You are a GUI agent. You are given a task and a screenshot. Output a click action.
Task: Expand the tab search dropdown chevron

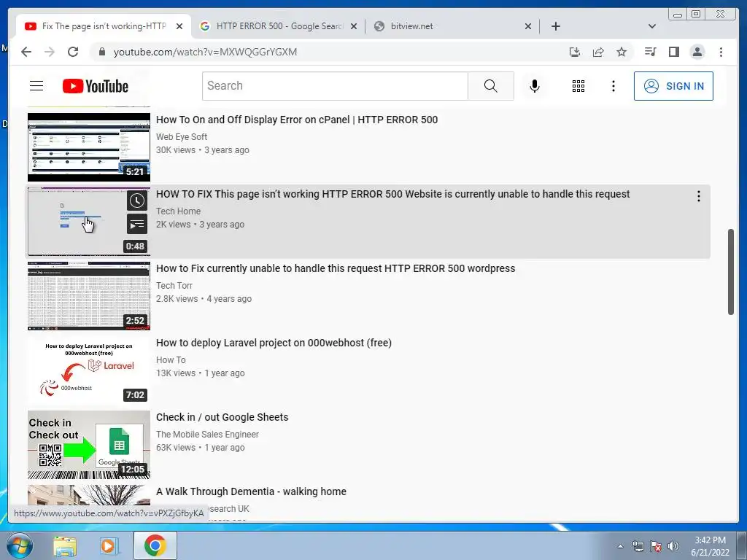pyautogui.click(x=652, y=26)
